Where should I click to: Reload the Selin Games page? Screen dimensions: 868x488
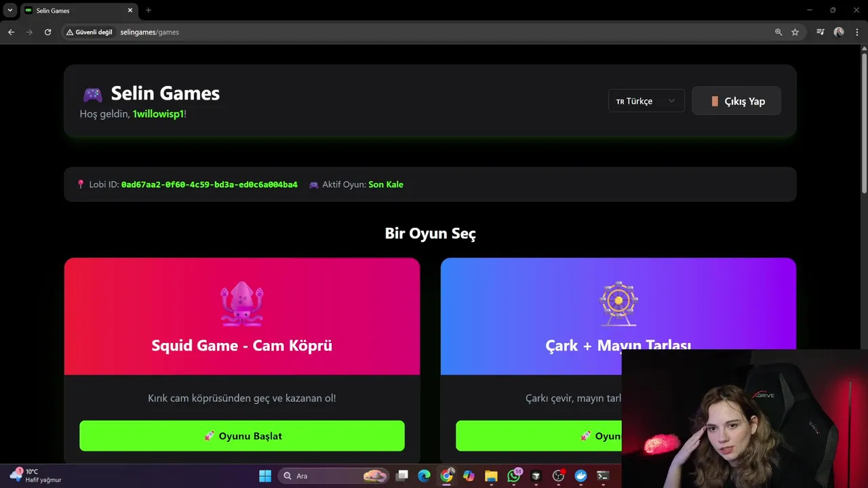click(x=47, y=32)
